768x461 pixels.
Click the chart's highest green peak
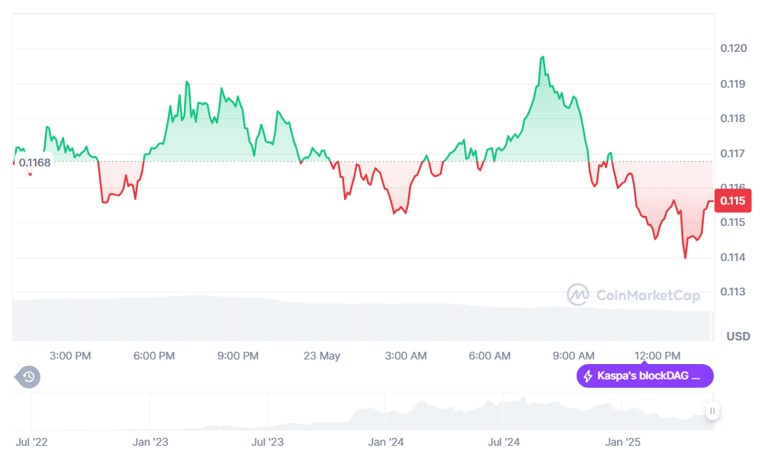tap(542, 58)
